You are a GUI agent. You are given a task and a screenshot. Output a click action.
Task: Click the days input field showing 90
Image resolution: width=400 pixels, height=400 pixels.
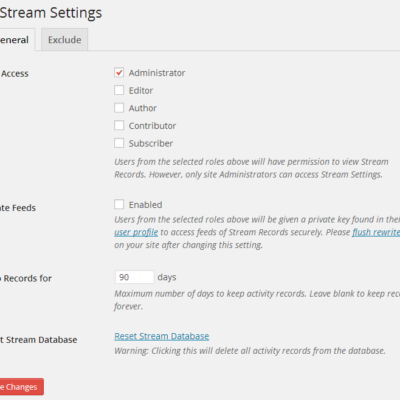[x=134, y=277]
